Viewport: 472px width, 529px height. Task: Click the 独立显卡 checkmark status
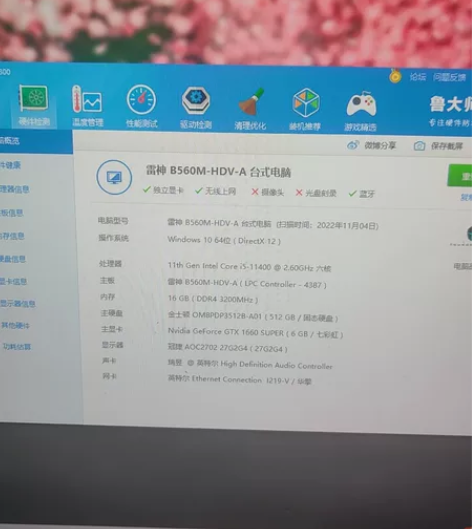163,190
